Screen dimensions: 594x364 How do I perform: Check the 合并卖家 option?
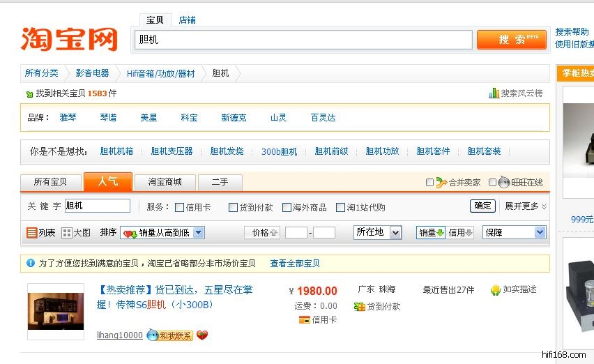click(x=429, y=183)
